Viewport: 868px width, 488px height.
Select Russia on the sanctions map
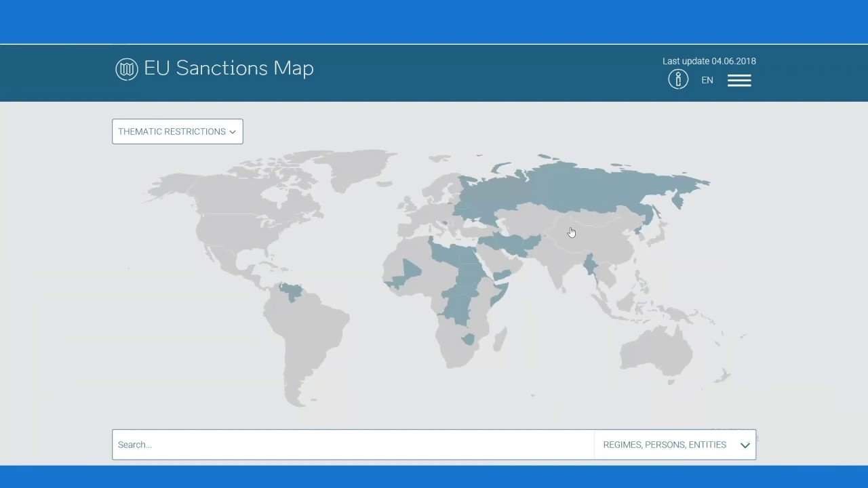pyautogui.click(x=583, y=186)
